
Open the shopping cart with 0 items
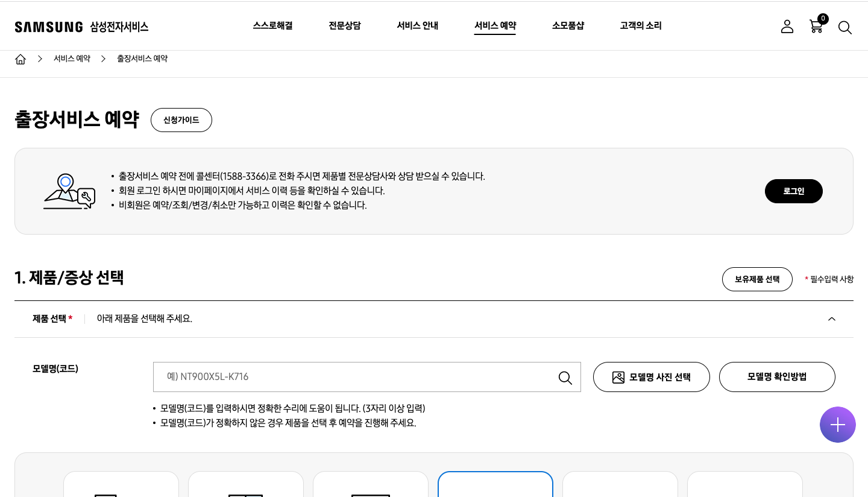[x=816, y=27]
